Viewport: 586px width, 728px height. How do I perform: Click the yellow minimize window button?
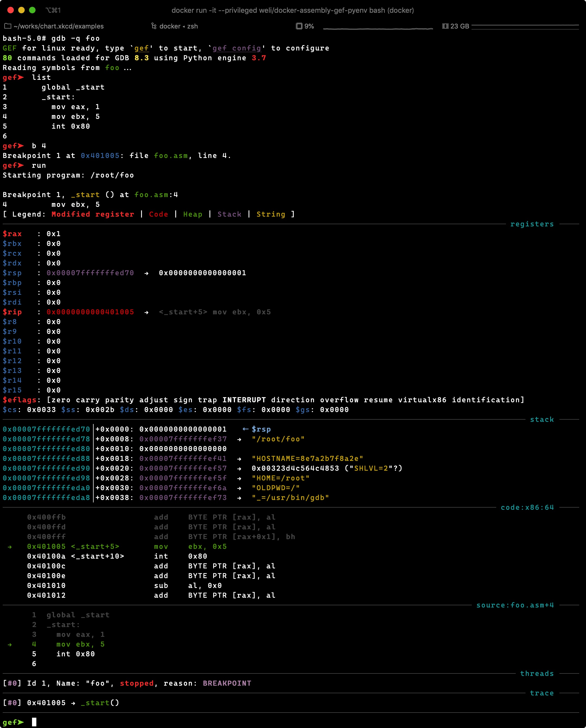tap(21, 10)
